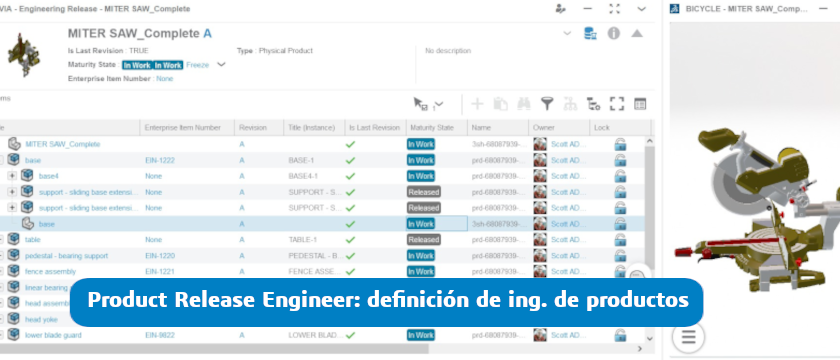This screenshot has height=360, width=840.
Task: Click the Enterprise Item Number None link
Action: pyautogui.click(x=165, y=79)
